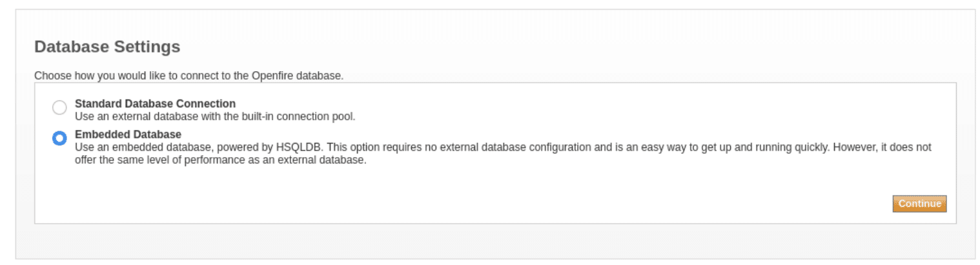
Task: Click the 'Use an embedded database' description line
Action: 503,147
